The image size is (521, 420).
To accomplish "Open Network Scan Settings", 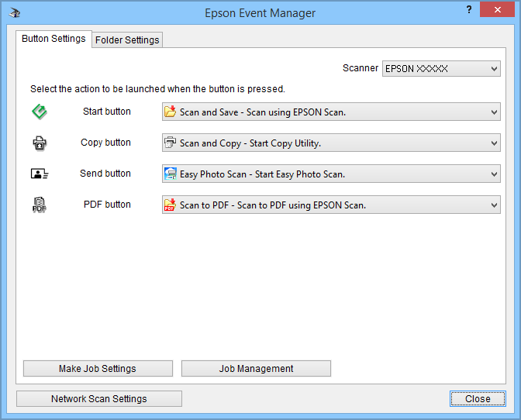I will pos(99,399).
